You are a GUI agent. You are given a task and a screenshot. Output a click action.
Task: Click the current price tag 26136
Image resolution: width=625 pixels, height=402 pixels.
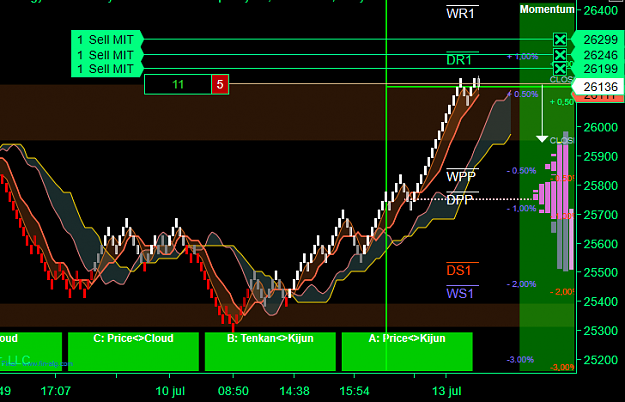(597, 86)
